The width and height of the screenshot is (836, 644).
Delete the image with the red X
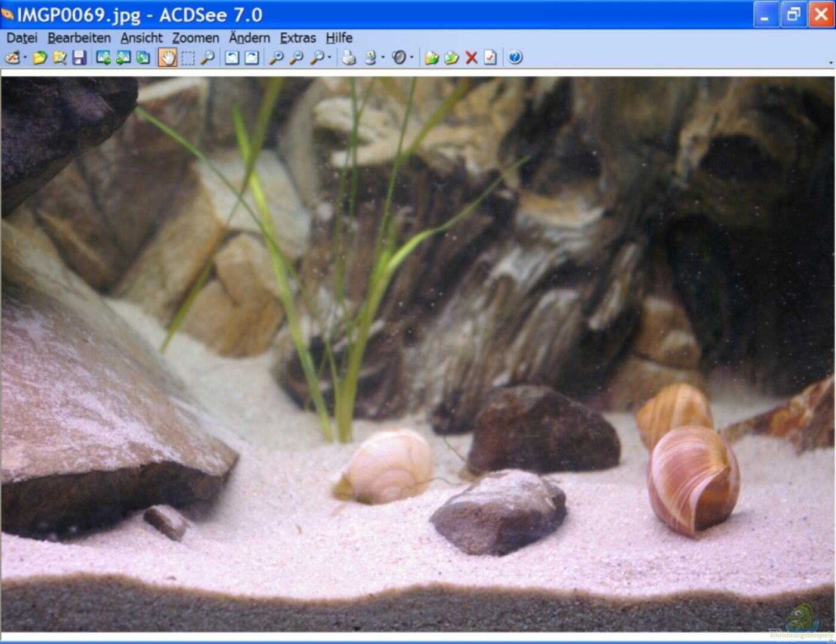pos(471,58)
